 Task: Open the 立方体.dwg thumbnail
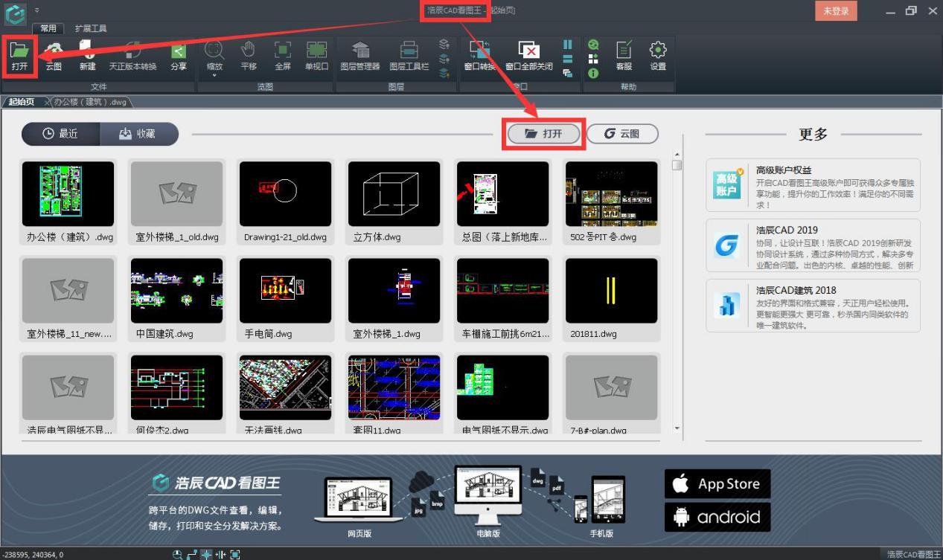point(394,194)
